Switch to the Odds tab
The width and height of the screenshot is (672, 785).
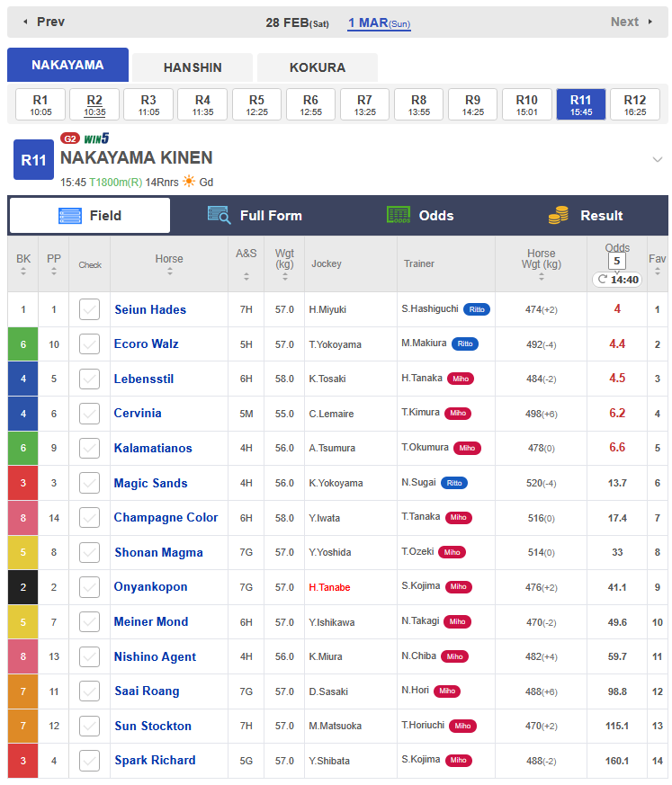tap(420, 216)
